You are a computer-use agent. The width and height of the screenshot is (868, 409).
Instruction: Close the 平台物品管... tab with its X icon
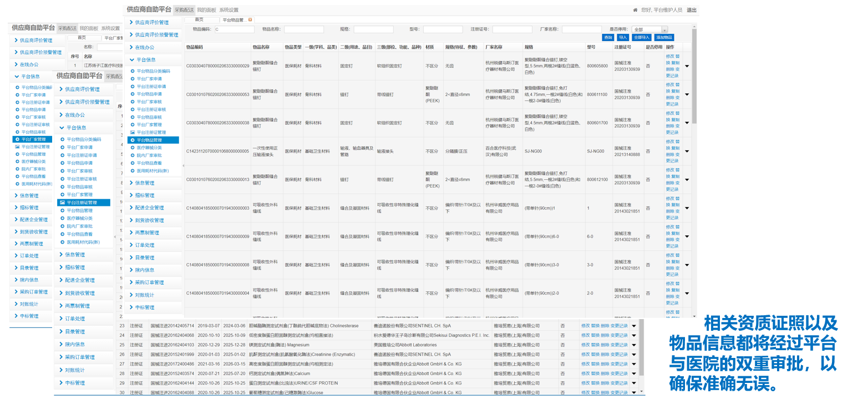coord(250,19)
